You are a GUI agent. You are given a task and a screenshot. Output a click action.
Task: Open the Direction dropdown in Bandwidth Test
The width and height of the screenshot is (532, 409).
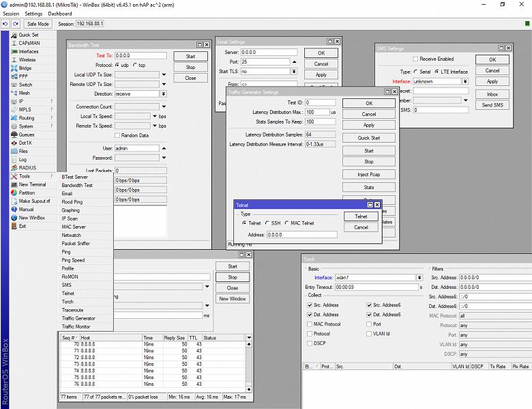(163, 94)
